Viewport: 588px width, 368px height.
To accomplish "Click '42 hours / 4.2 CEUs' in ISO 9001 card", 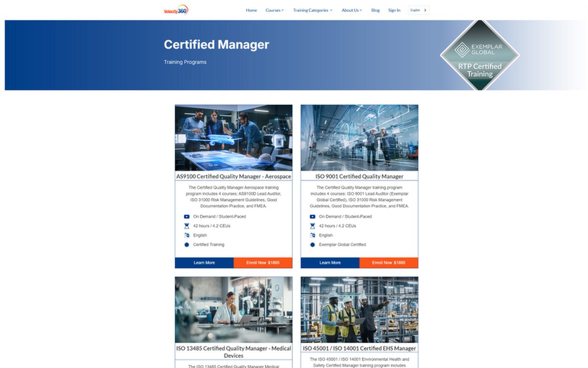I will point(337,226).
